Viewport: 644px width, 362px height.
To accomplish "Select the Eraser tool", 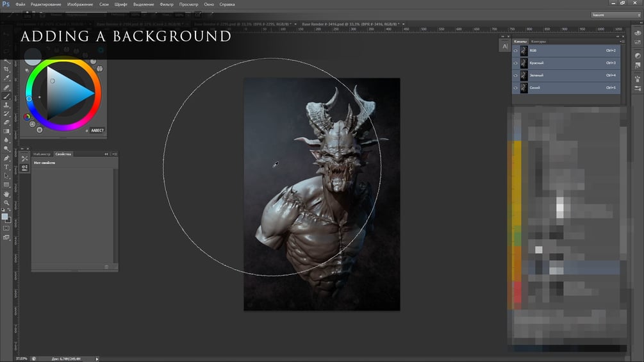I will click(x=6, y=122).
